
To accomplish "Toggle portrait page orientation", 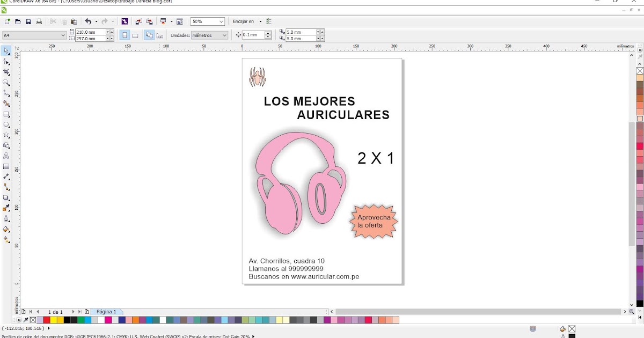I will tap(124, 34).
